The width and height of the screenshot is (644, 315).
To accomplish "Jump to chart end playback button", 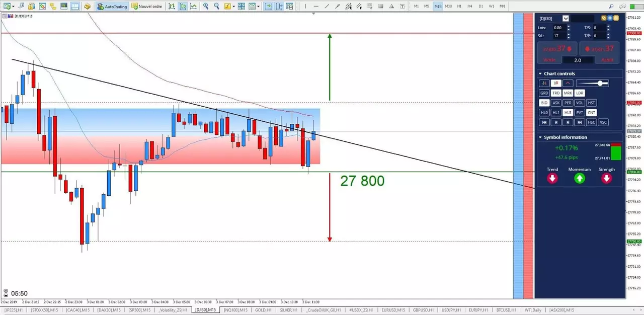I will pos(580,122).
